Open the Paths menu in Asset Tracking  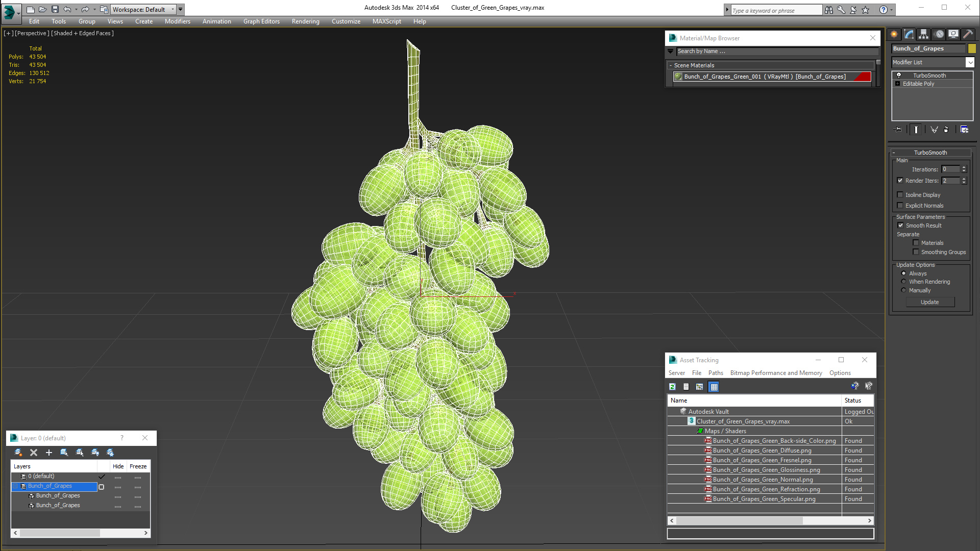coord(716,373)
